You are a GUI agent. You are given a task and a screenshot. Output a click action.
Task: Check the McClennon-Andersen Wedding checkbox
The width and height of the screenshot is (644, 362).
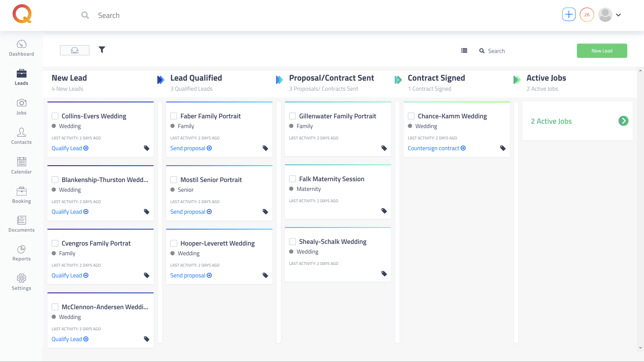(55, 307)
